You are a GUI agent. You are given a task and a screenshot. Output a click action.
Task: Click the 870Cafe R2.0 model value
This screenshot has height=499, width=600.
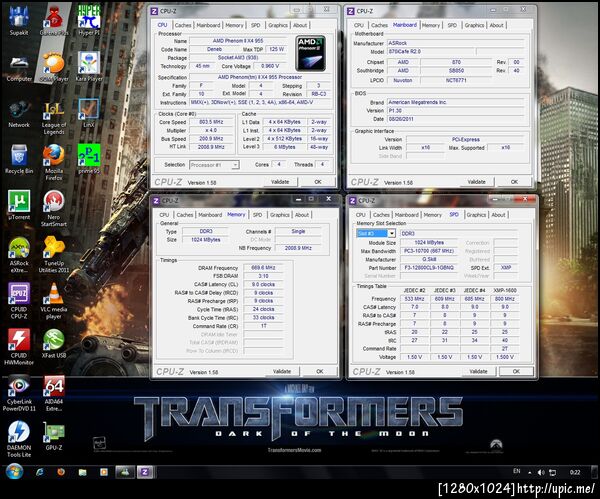tap(430, 52)
